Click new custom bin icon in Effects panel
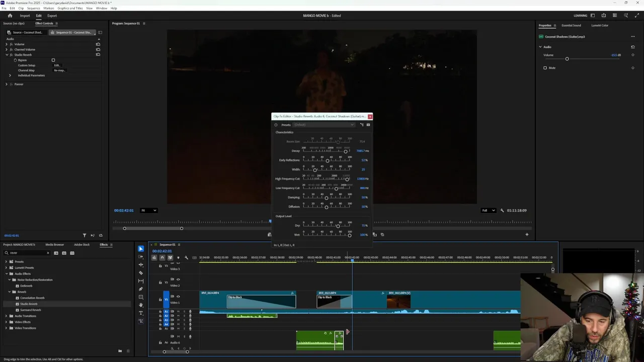Image resolution: width=644 pixels, height=362 pixels. point(120,351)
